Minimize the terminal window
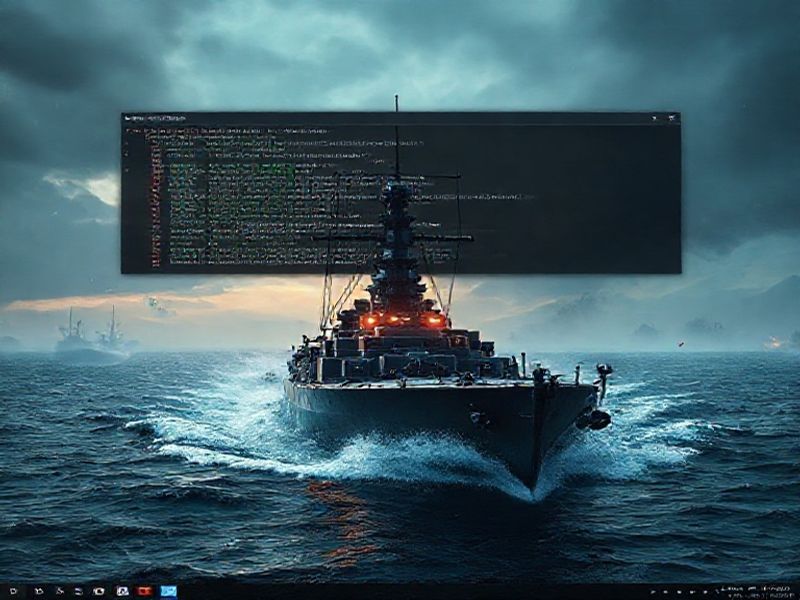 655,118
